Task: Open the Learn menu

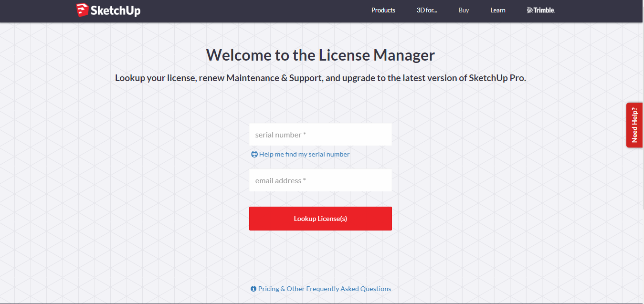Action: pyautogui.click(x=497, y=10)
